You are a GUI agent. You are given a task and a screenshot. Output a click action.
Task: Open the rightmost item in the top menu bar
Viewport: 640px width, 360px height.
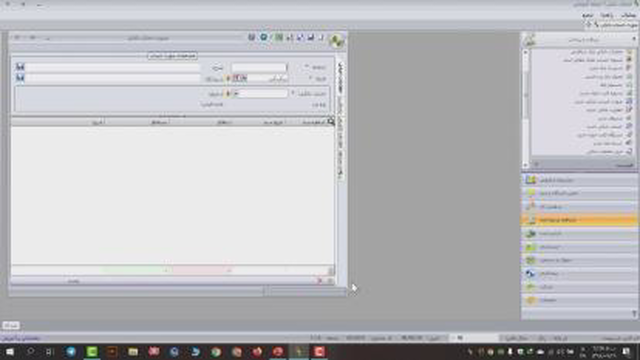coord(629,15)
